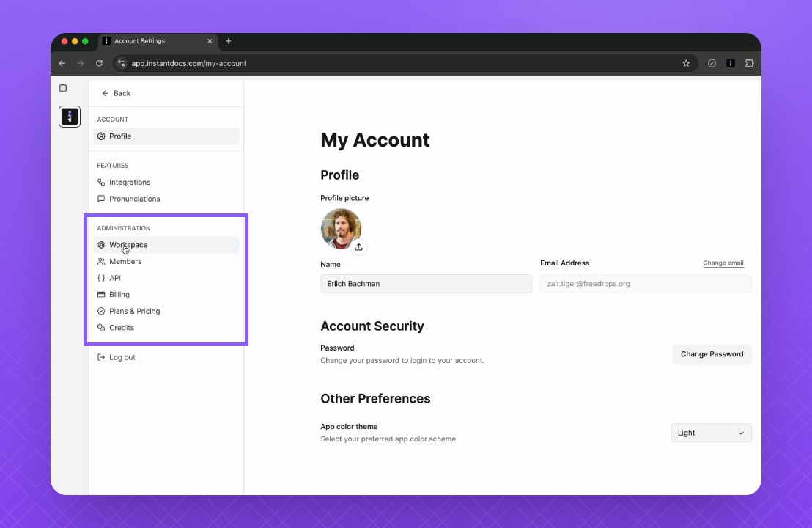The width and height of the screenshot is (812, 528).
Task: Click the Credits coins icon
Action: 101,328
